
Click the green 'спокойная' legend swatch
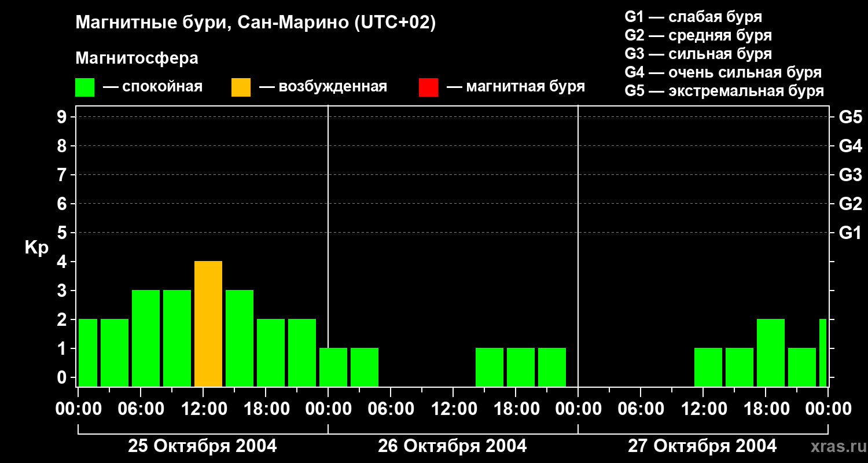84,87
